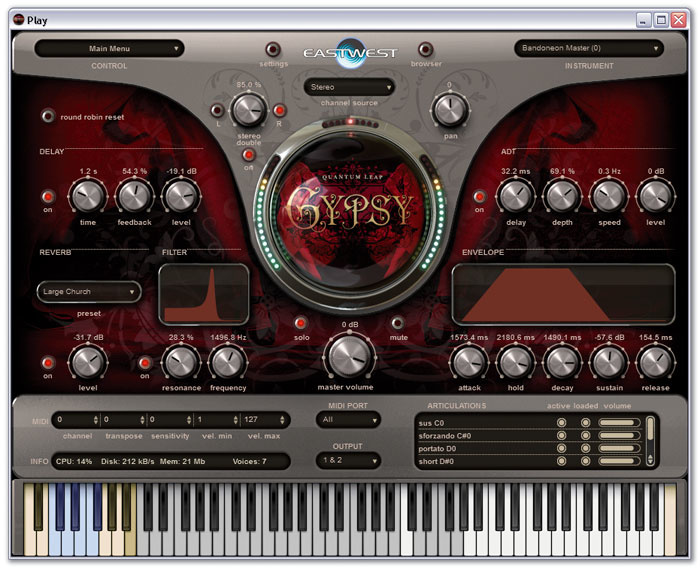Click the ADT depth knob
The image size is (700, 570).
click(562, 196)
